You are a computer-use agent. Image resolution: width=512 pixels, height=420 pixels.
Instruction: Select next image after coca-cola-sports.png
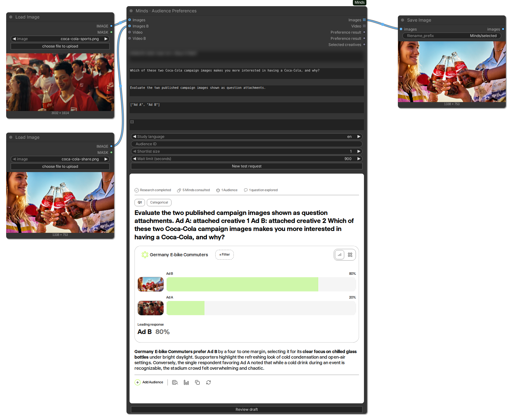click(x=106, y=39)
